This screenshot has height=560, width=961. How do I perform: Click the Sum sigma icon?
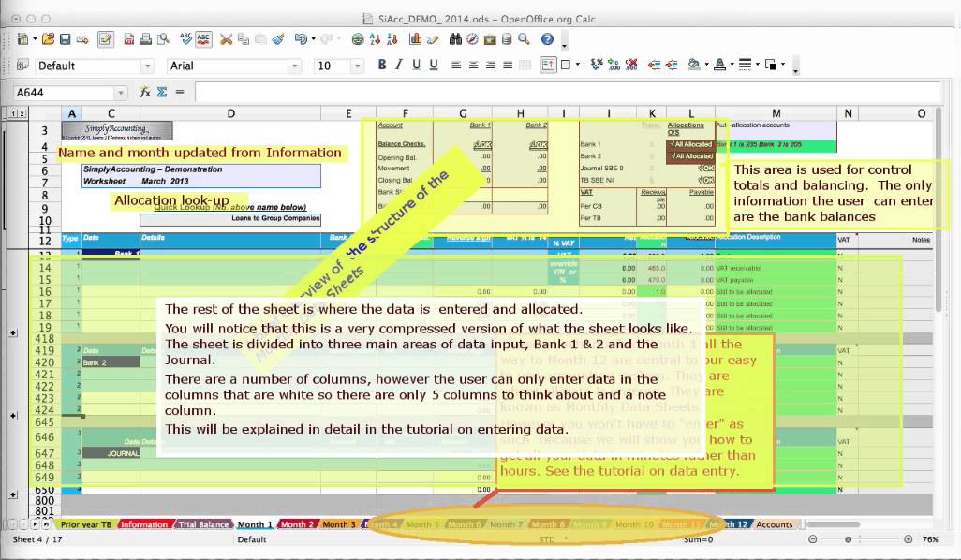[162, 92]
